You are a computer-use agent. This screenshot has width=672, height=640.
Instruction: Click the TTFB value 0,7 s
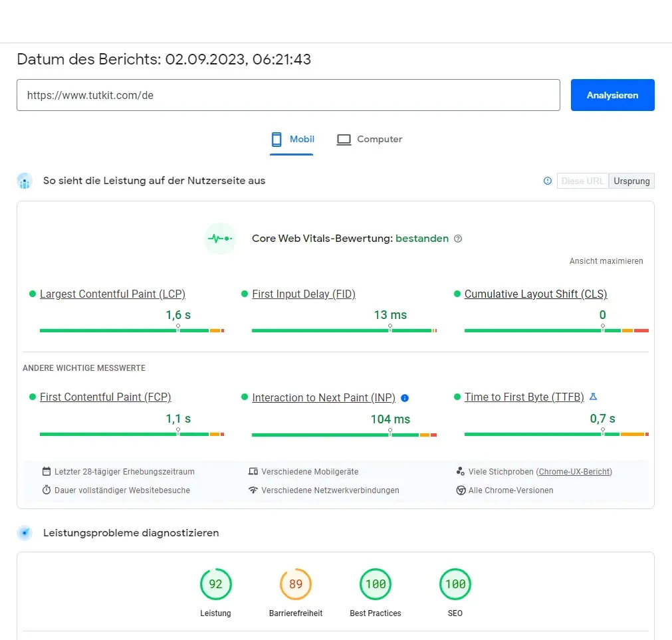click(602, 419)
